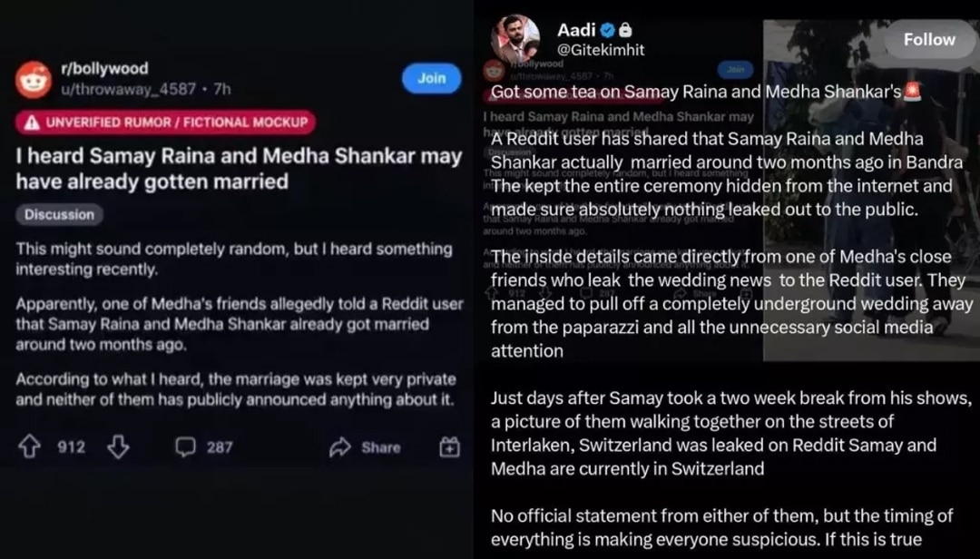Open Aadi's profile picture
The image size is (980, 559).
tap(515, 39)
